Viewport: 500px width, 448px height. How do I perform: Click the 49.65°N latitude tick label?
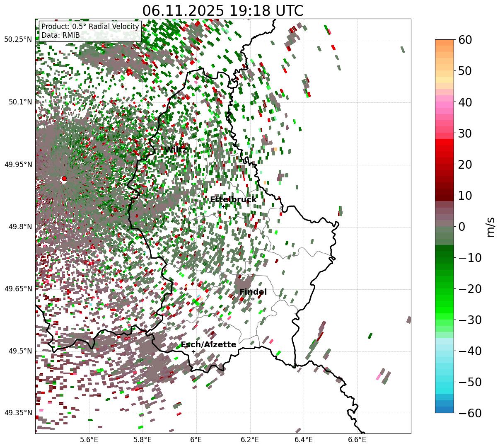(18, 289)
